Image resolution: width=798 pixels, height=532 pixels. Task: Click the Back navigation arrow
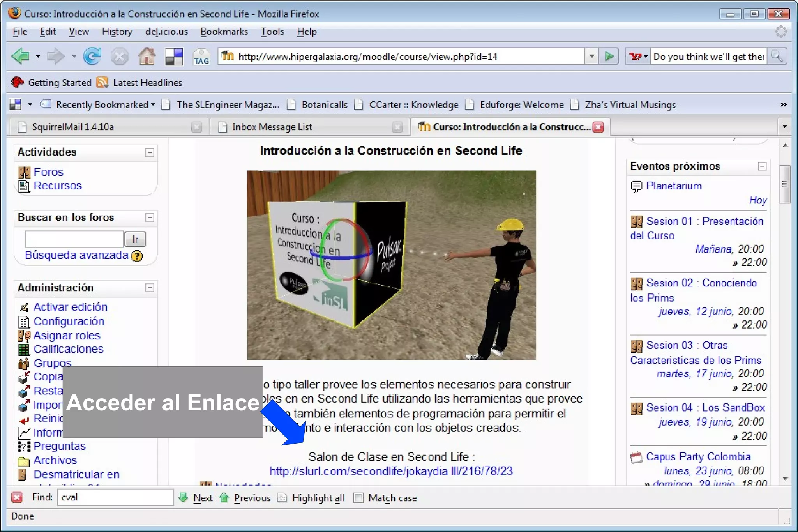20,57
